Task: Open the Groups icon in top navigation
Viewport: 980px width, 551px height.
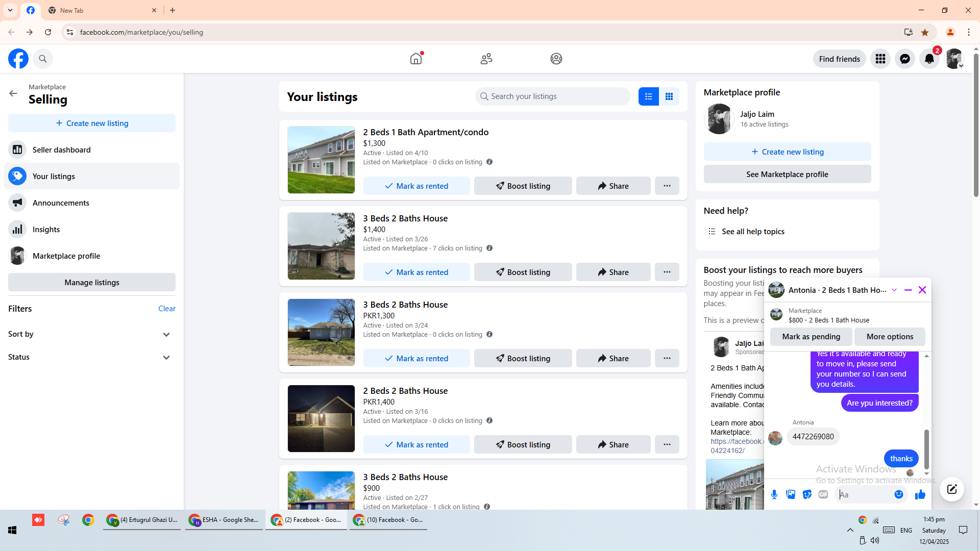Action: coord(556,59)
